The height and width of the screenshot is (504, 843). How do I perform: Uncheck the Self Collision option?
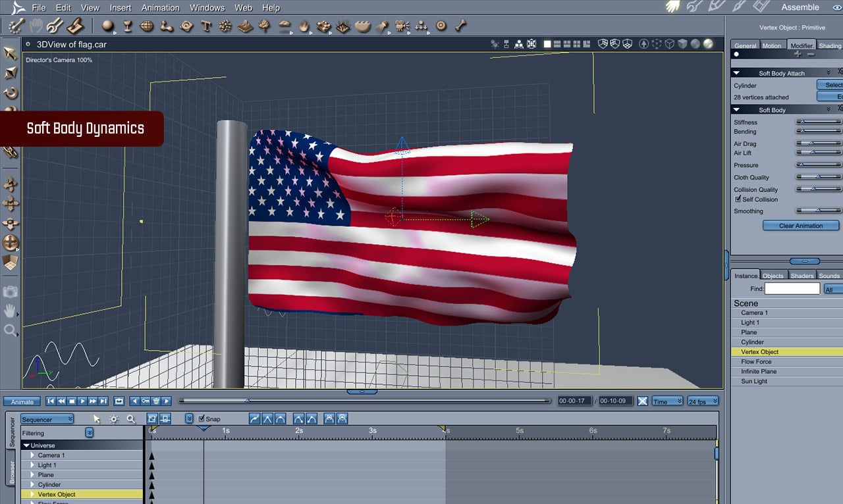point(738,199)
